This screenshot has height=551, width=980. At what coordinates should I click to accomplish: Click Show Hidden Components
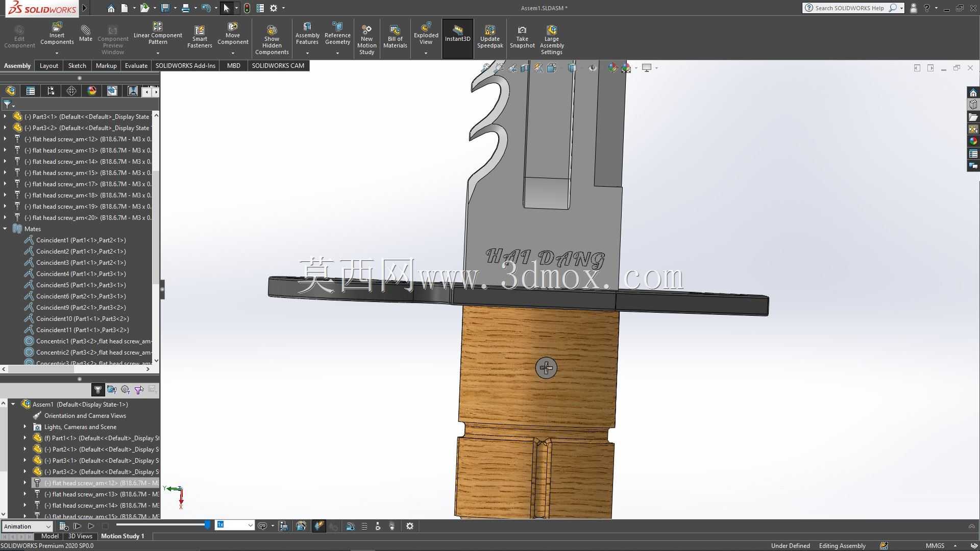tap(272, 40)
